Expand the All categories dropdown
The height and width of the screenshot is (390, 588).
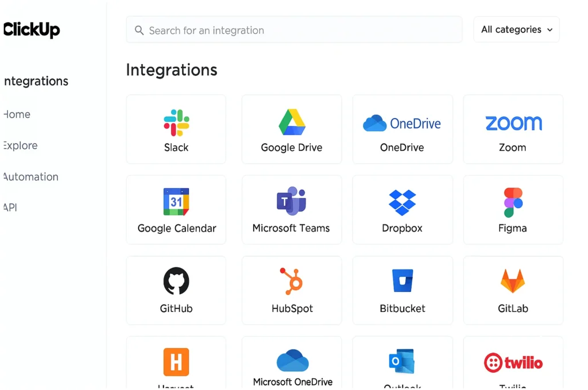[x=516, y=30]
